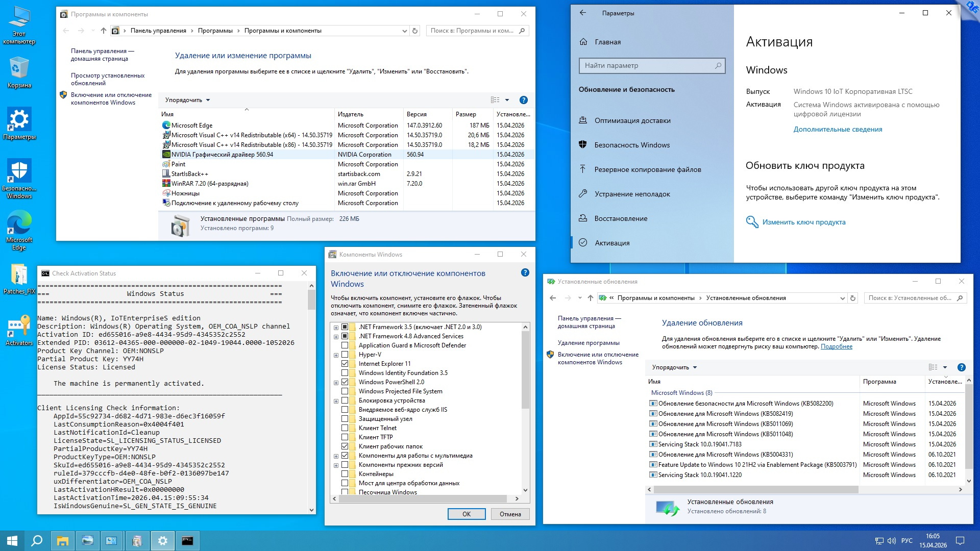This screenshot has width=980, height=551.
Task: Click up-arrow navigation in Programs window
Action: [104, 31]
